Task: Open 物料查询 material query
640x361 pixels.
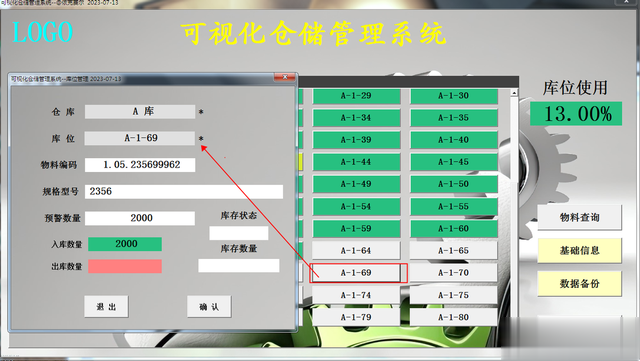Action: point(579,217)
